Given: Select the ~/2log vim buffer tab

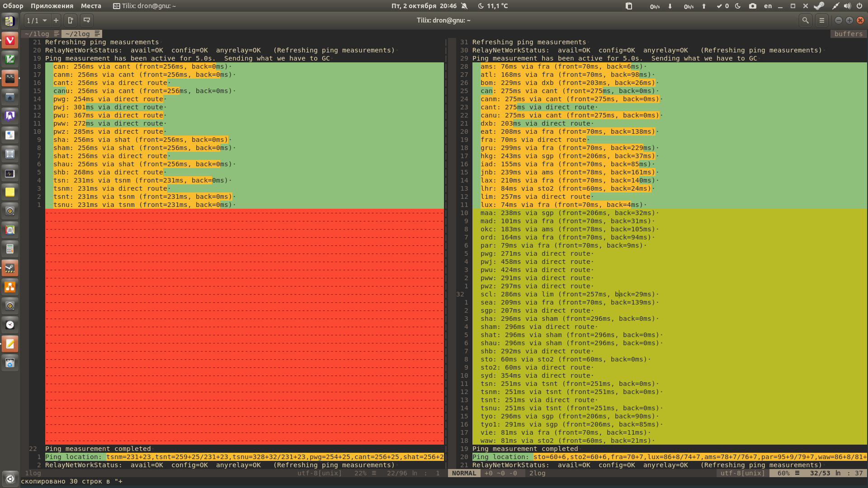Looking at the screenshot, I should [77, 34].
